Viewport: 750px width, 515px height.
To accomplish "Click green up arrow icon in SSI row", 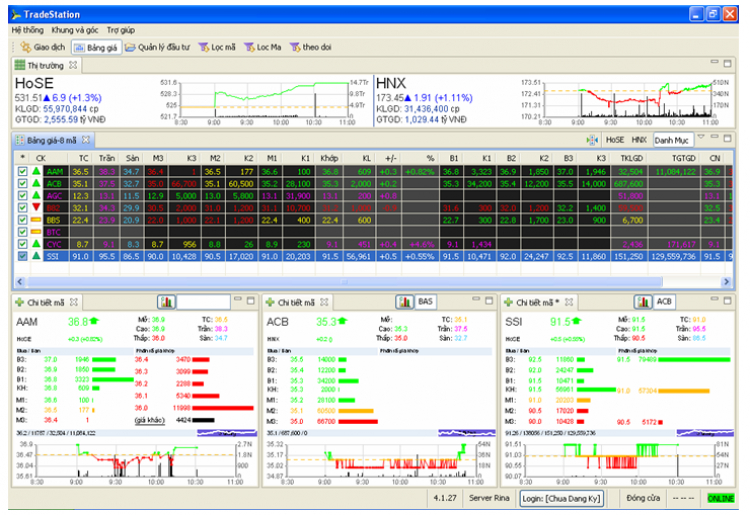I will pos(36,255).
